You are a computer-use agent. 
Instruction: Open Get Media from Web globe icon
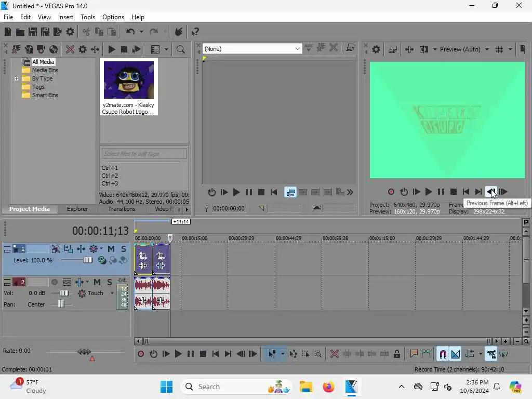[54, 49]
